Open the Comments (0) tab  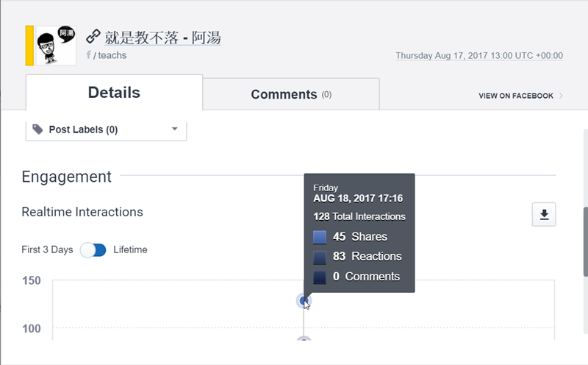pos(291,94)
